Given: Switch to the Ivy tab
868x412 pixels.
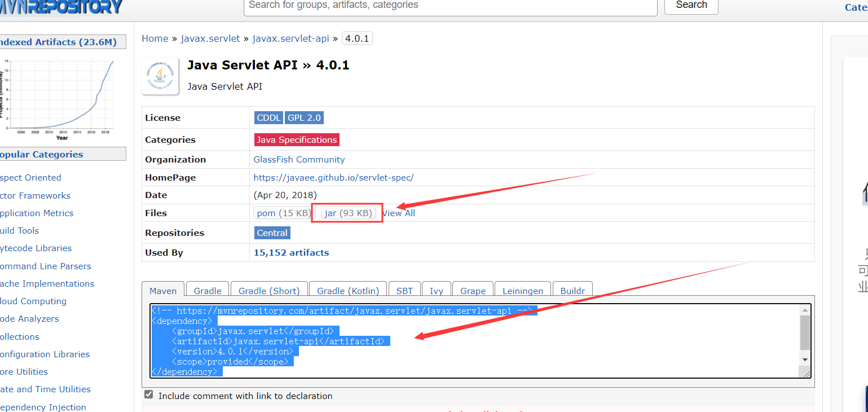Looking at the screenshot, I should point(437,291).
